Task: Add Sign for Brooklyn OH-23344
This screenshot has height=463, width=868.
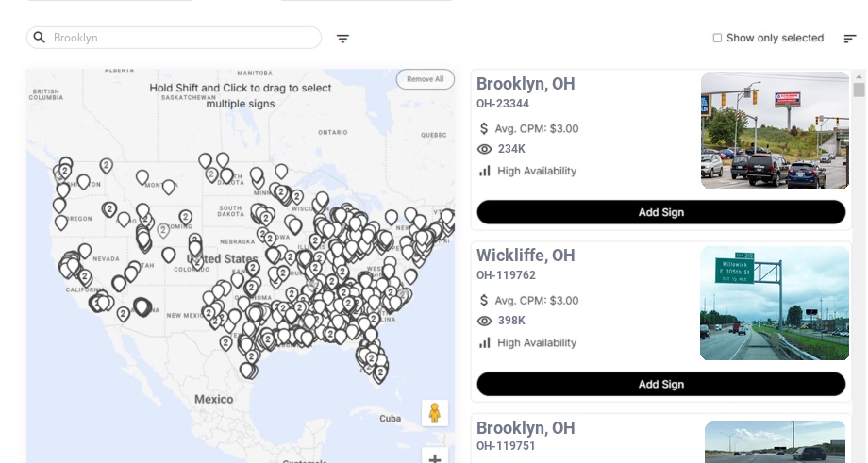Action: (x=660, y=212)
